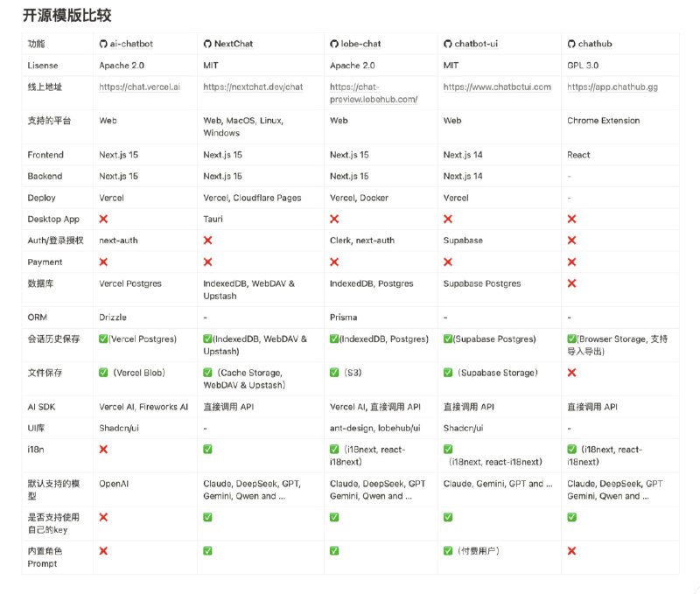This screenshot has width=700, height=594.
Task: Click the green check in NextChat's i18n cell
Action: click(x=207, y=449)
